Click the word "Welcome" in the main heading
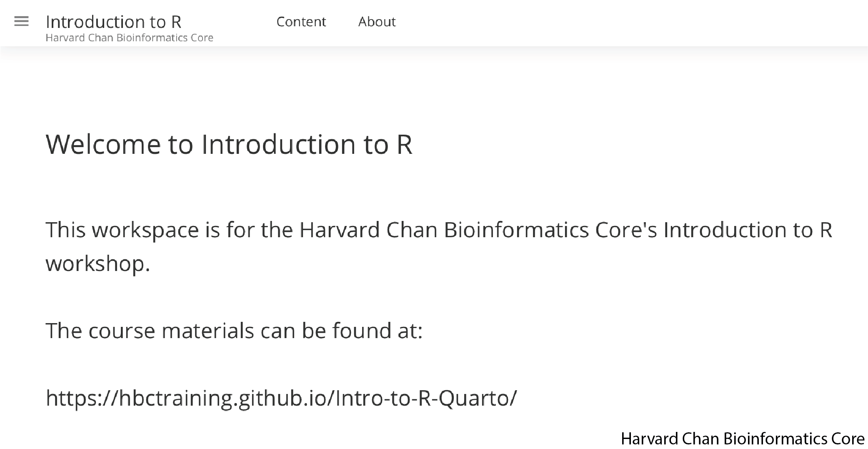 coord(103,144)
